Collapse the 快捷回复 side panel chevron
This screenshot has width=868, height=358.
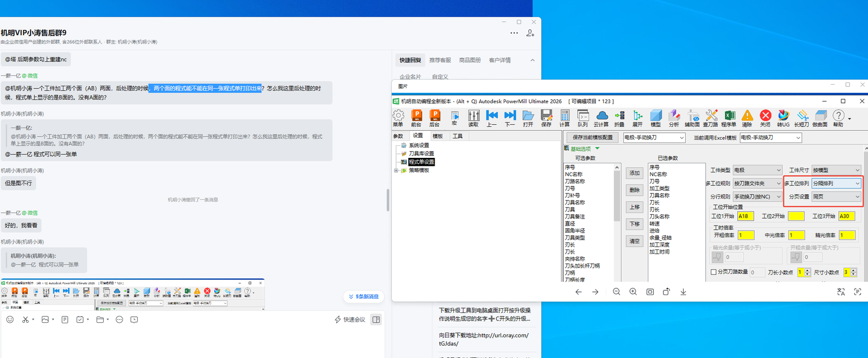(532, 60)
